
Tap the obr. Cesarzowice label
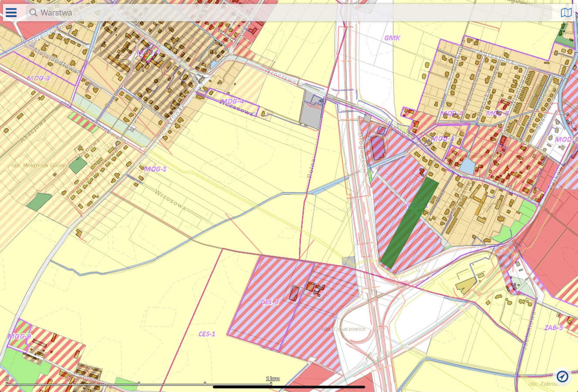pyautogui.click(x=344, y=329)
